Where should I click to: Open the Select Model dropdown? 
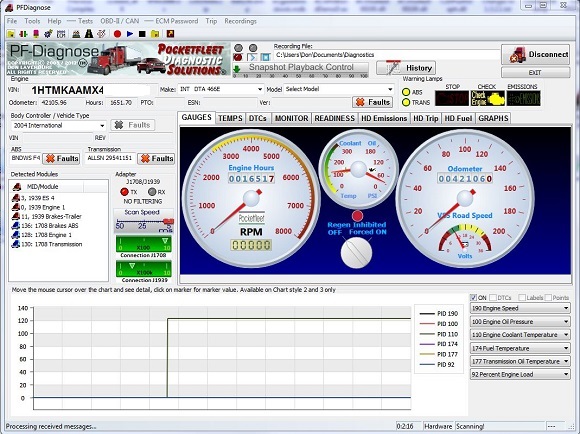[x=338, y=89]
